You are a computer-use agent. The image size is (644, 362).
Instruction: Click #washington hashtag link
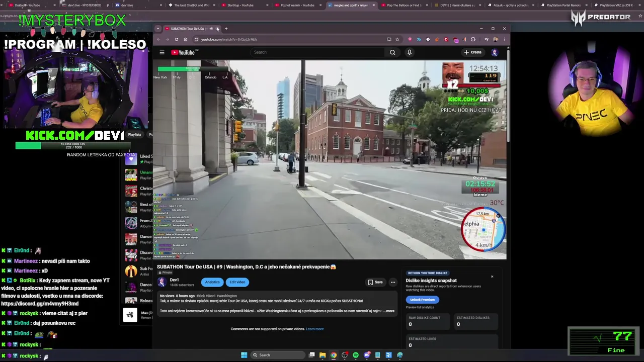(227, 296)
